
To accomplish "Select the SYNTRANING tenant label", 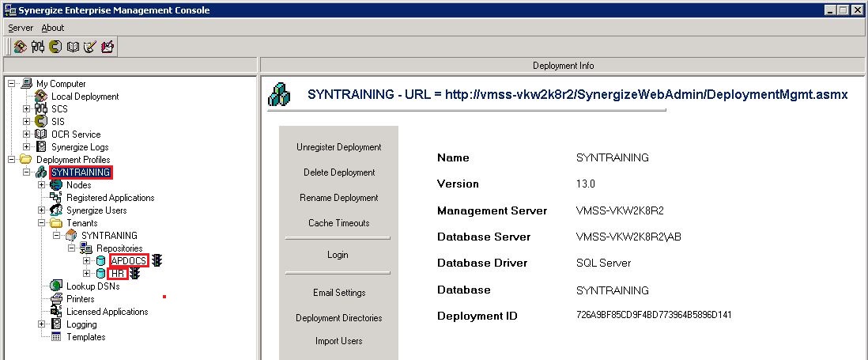I will click(109, 236).
